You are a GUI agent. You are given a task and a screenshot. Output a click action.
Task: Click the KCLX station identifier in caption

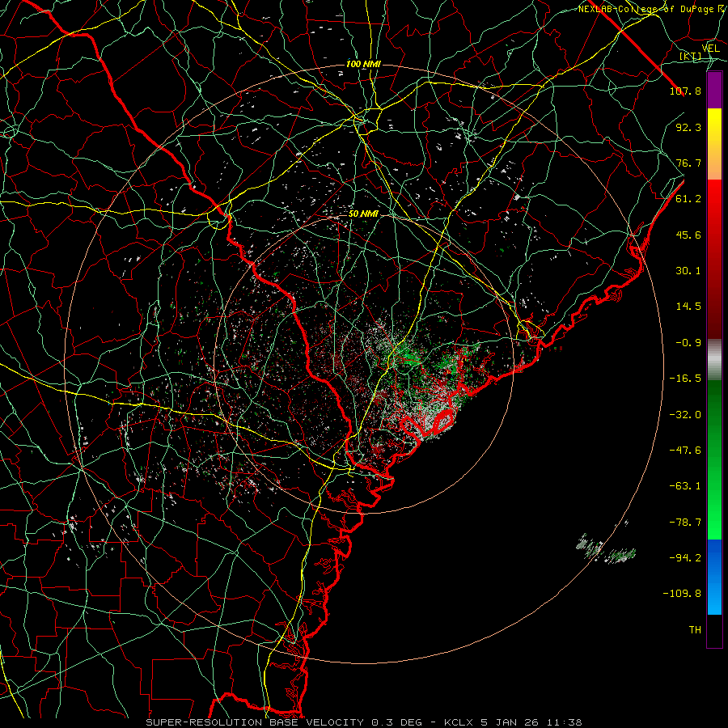(459, 722)
